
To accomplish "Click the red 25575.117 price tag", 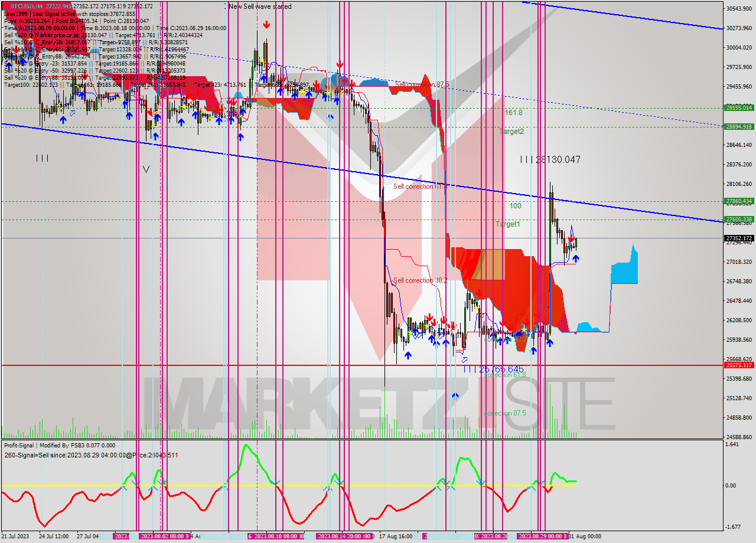I will (x=738, y=365).
